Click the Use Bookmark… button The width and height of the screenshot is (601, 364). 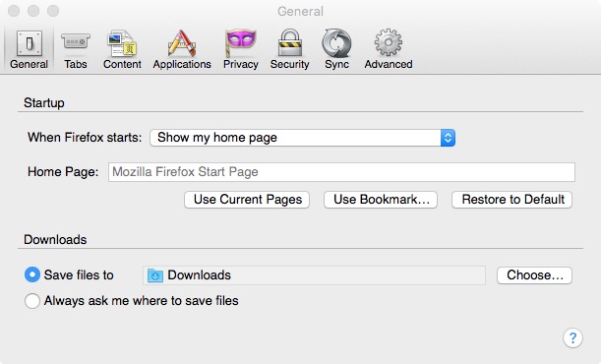[x=381, y=200]
